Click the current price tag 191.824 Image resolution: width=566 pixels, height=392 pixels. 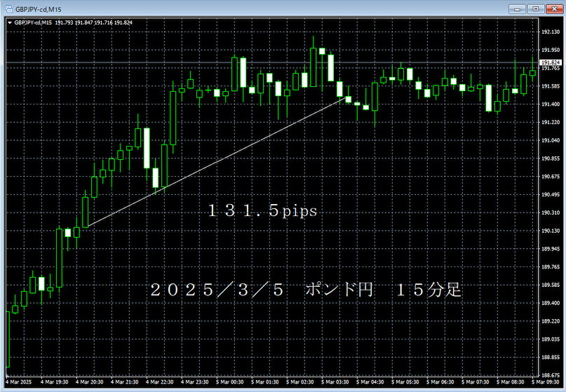(x=551, y=63)
